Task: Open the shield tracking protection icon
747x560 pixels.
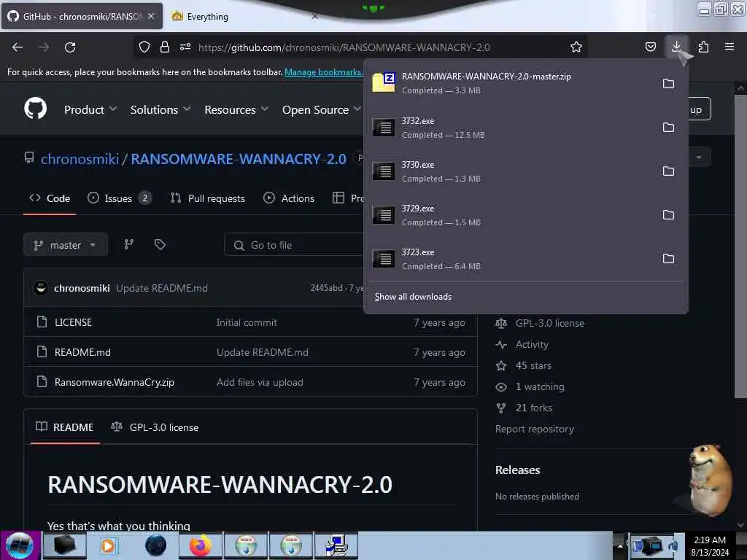Action: coord(144,47)
